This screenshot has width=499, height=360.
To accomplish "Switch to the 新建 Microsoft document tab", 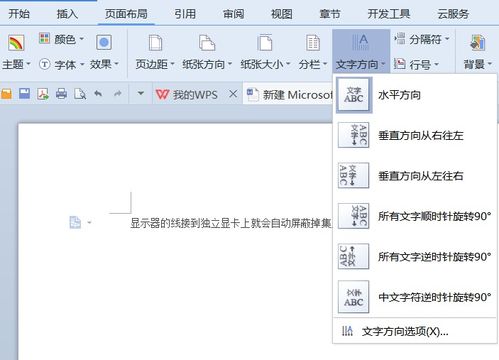I will [289, 95].
